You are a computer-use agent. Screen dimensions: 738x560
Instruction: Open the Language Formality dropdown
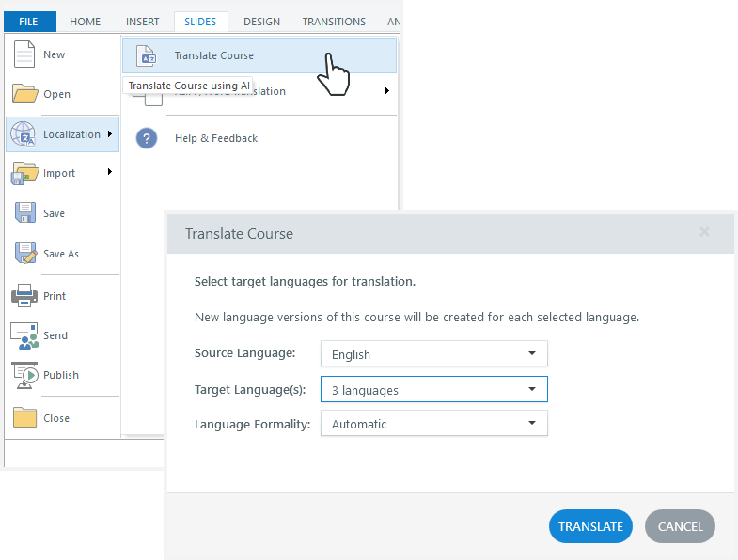(x=434, y=423)
